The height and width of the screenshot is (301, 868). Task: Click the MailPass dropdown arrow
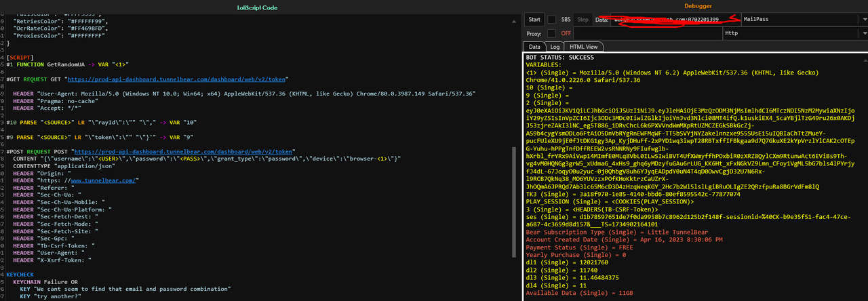coord(863,20)
